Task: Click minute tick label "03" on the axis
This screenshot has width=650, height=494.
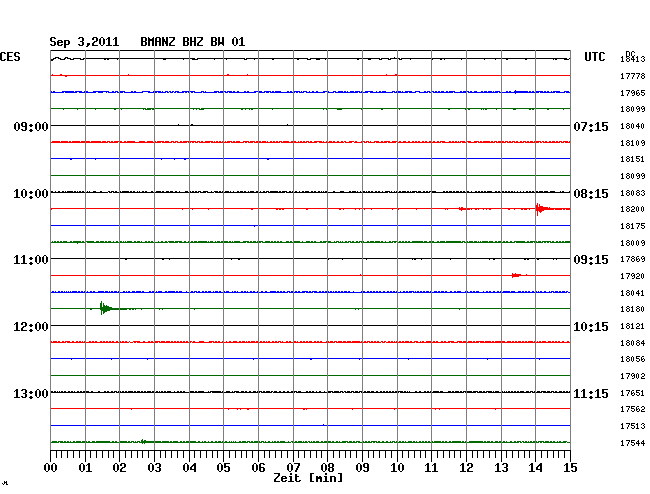Action: 155,468
